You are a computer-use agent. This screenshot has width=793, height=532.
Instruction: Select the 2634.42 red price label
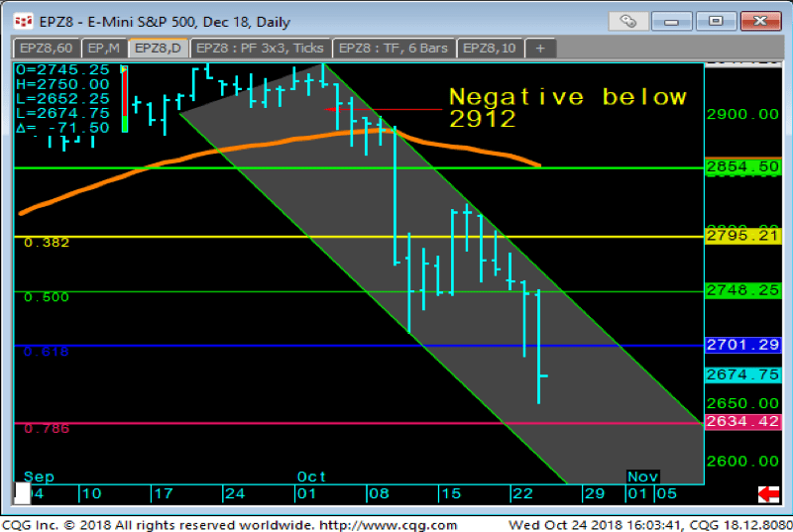coord(741,423)
